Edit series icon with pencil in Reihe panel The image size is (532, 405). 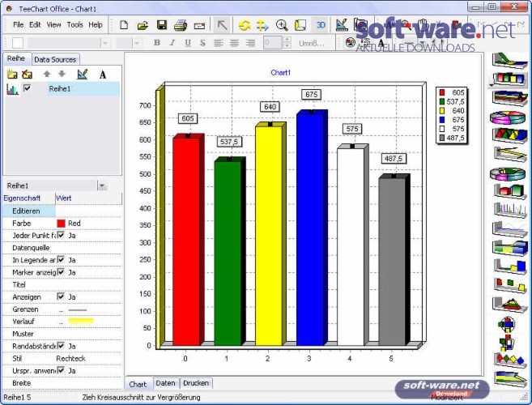tap(83, 74)
